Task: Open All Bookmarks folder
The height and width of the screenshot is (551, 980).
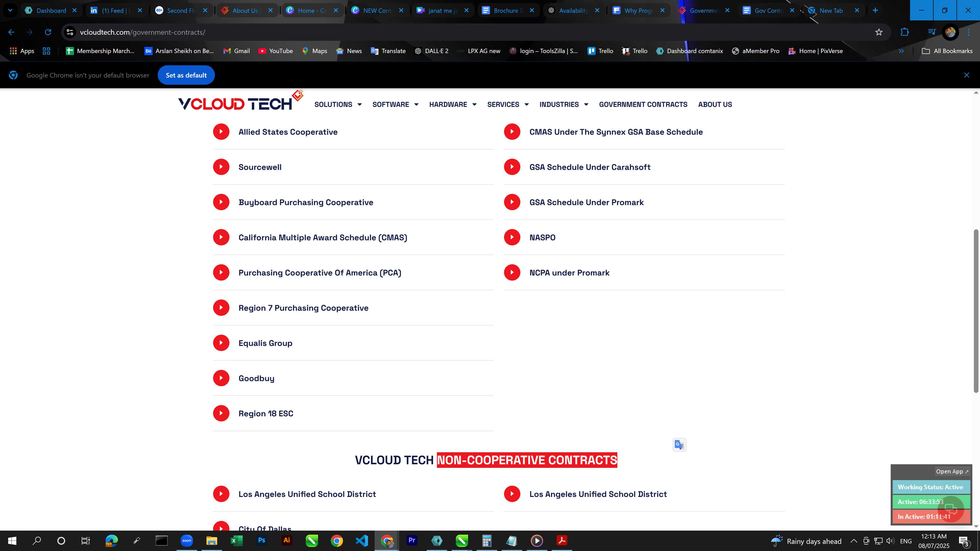Action: [x=947, y=51]
